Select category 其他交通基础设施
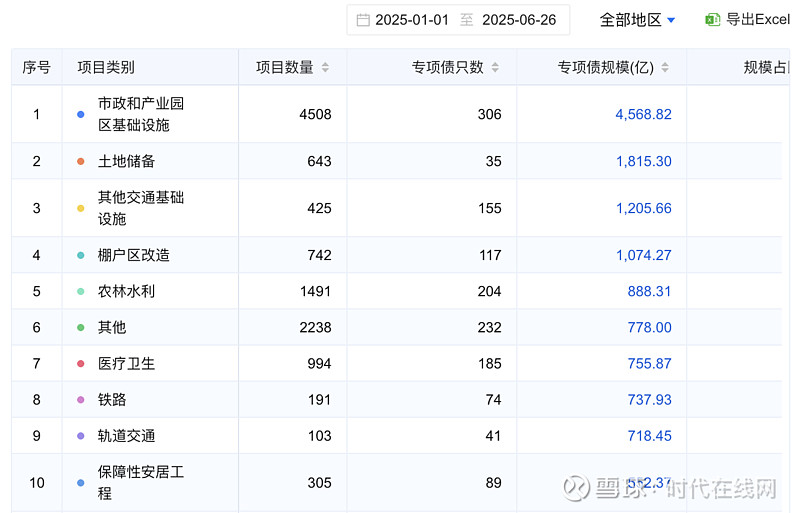 pyautogui.click(x=141, y=208)
